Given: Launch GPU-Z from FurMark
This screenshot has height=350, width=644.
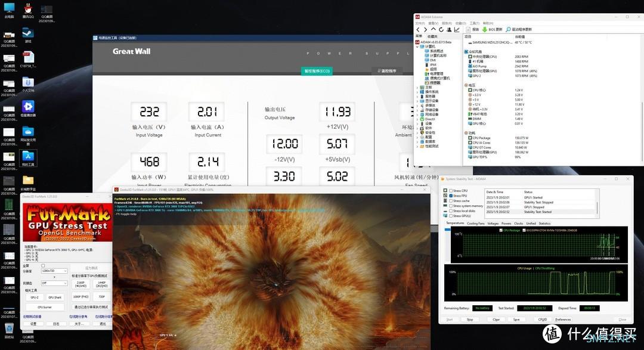Looking at the screenshot, I should [x=35, y=297].
